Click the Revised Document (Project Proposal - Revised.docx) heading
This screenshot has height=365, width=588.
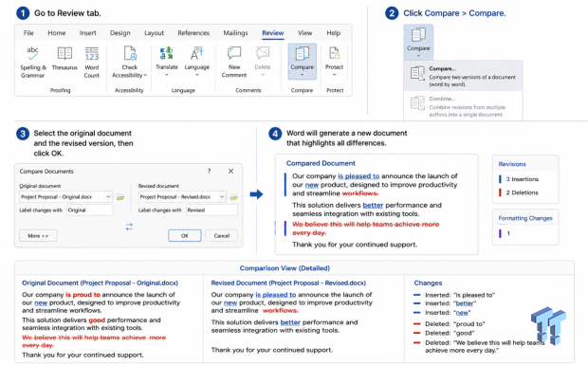[288, 283]
